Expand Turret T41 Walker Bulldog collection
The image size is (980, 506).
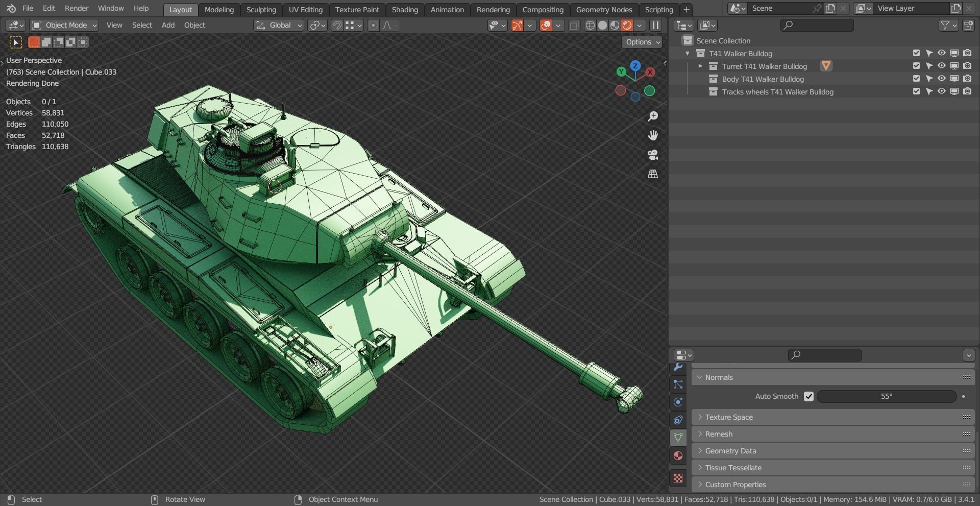coord(700,66)
